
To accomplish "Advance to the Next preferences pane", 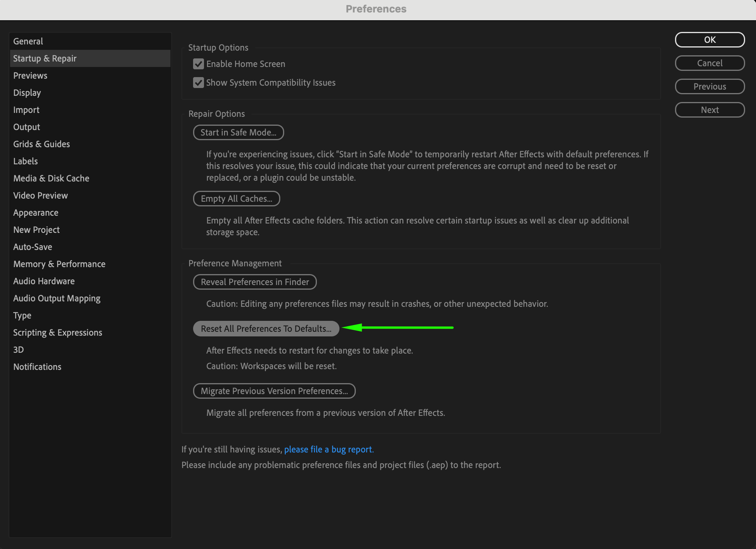I will click(x=709, y=110).
